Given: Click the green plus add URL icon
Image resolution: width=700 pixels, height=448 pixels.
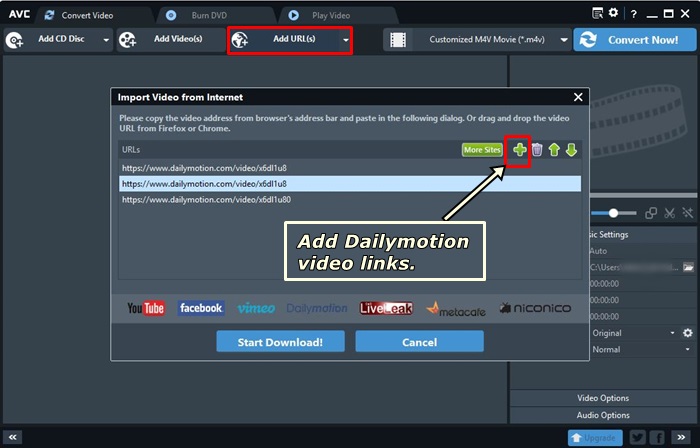Looking at the screenshot, I should click(x=519, y=150).
